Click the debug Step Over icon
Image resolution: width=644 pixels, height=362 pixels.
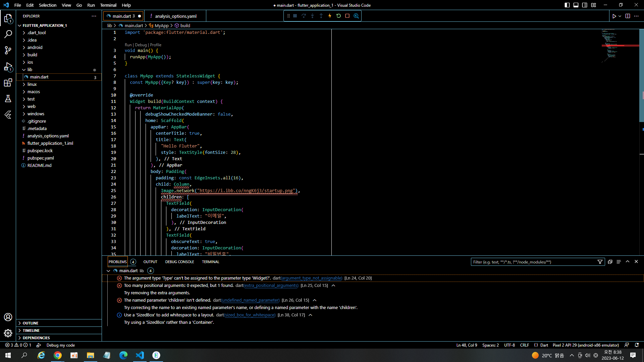[x=304, y=16]
